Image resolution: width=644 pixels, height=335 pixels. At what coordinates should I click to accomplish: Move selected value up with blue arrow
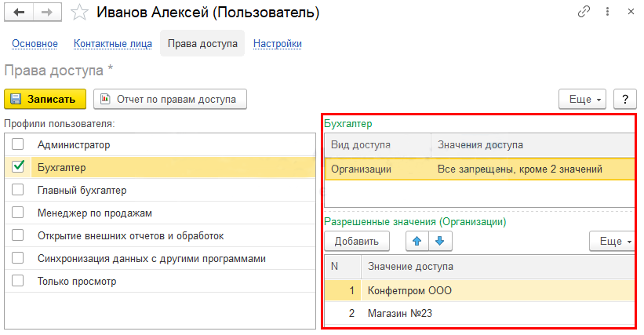tap(417, 241)
